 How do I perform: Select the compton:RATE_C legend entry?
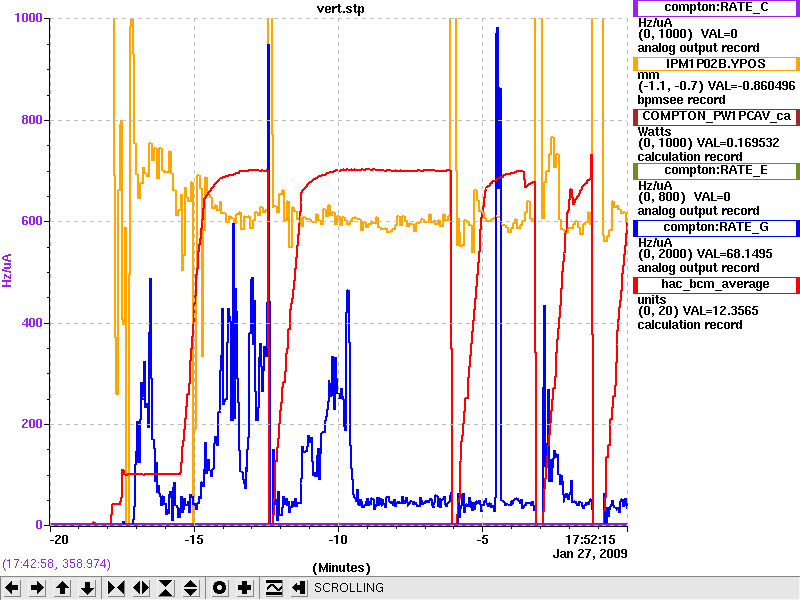coord(716,8)
